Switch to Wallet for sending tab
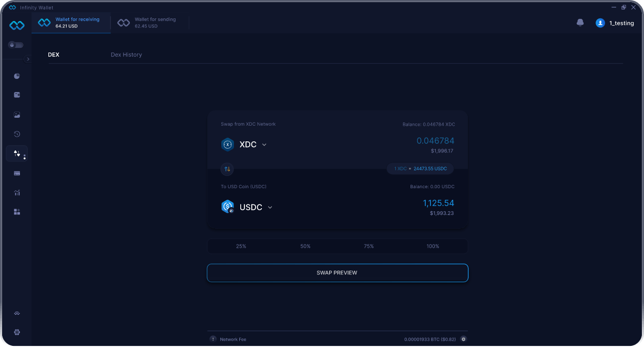Viewport: 644px width, 348px height. pyautogui.click(x=149, y=23)
